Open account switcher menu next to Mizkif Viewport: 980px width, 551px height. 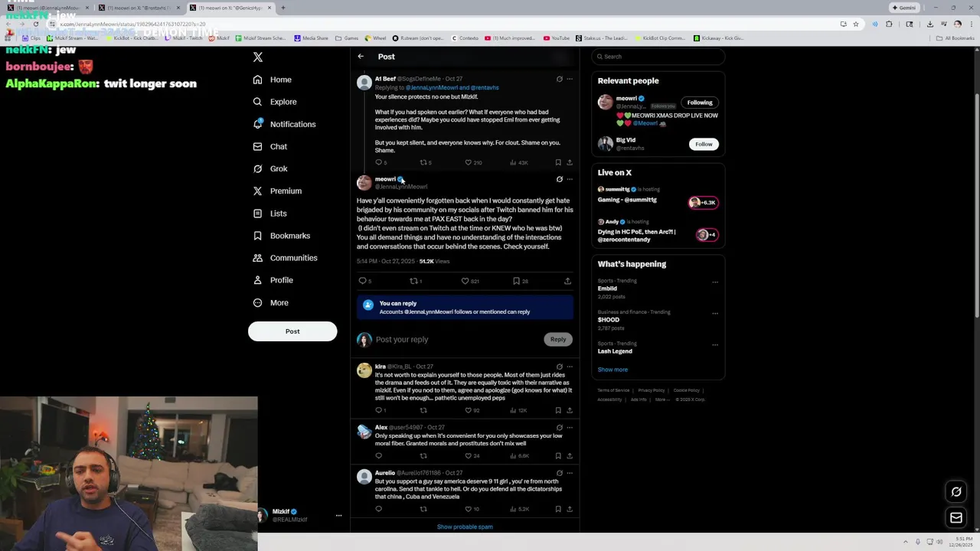(338, 516)
